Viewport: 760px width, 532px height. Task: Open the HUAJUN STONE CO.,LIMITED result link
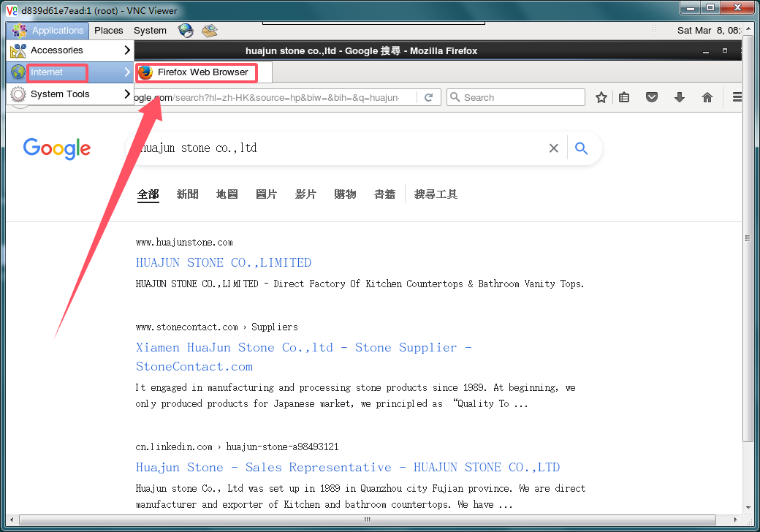pyautogui.click(x=224, y=262)
